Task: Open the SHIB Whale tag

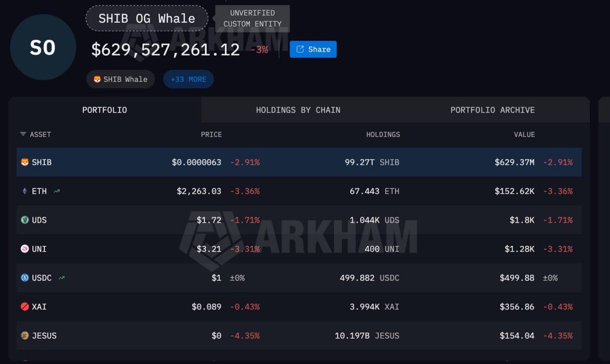Action: (120, 79)
